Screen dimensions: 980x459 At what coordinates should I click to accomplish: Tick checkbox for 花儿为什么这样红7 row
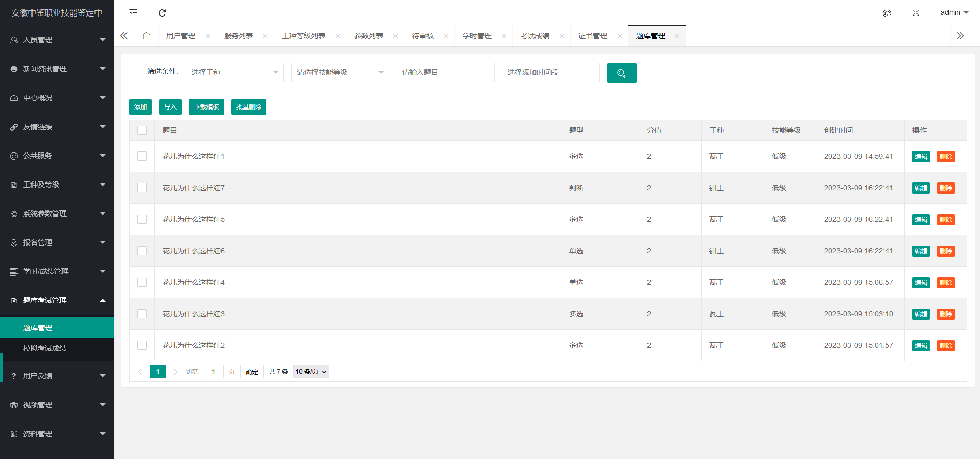[x=142, y=188]
